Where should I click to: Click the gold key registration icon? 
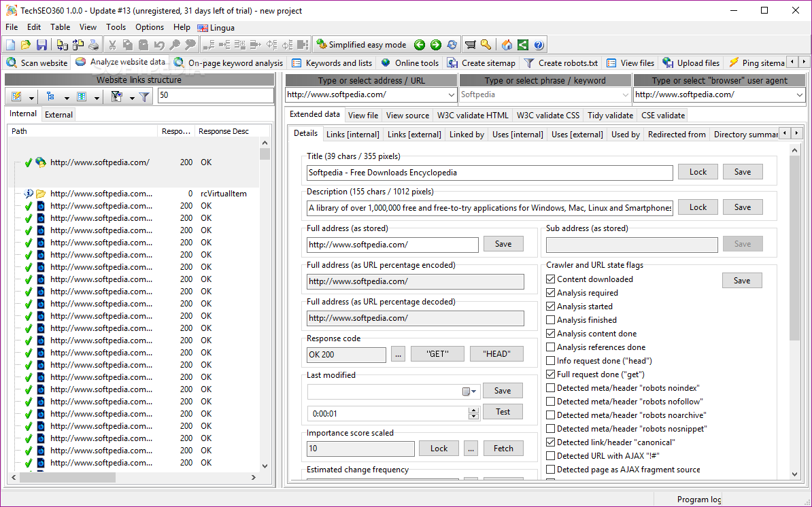(486, 45)
